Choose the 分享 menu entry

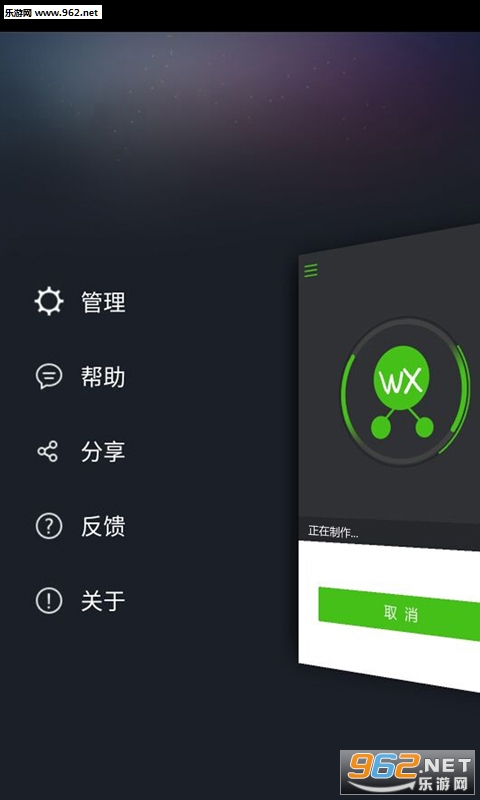(x=103, y=452)
